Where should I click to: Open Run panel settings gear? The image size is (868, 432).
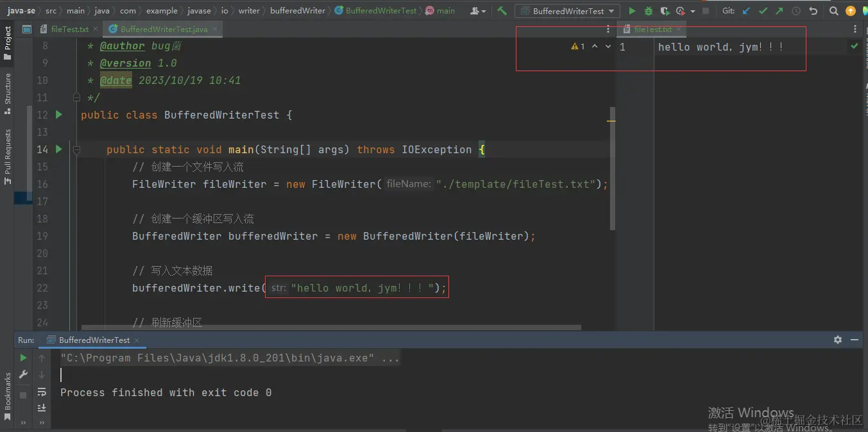click(x=838, y=340)
